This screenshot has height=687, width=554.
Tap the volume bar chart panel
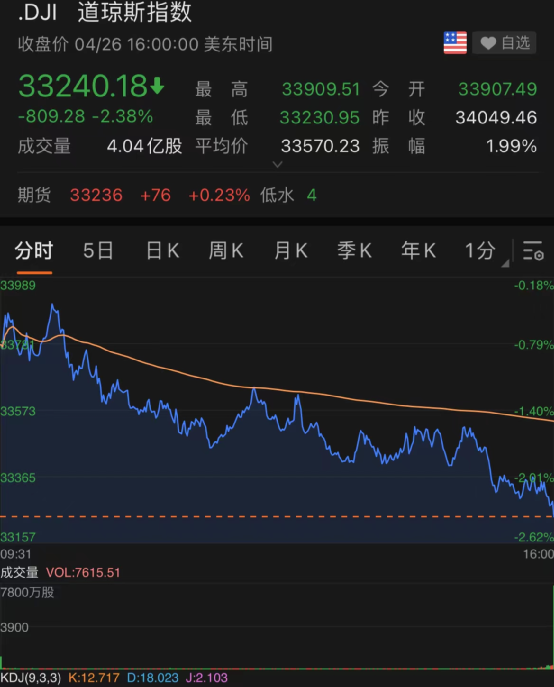coord(277,626)
